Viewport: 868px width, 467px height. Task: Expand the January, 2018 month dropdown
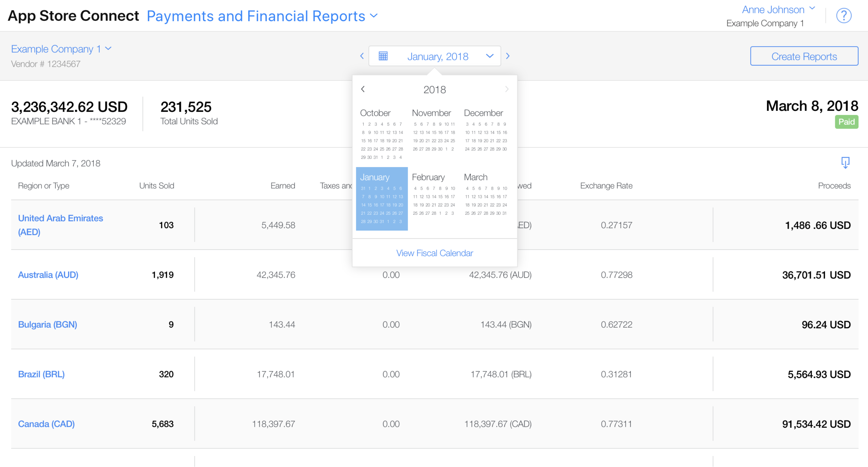[x=434, y=56]
